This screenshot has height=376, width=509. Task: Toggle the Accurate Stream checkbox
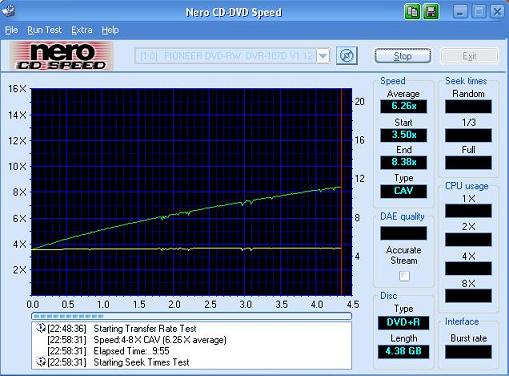point(404,276)
